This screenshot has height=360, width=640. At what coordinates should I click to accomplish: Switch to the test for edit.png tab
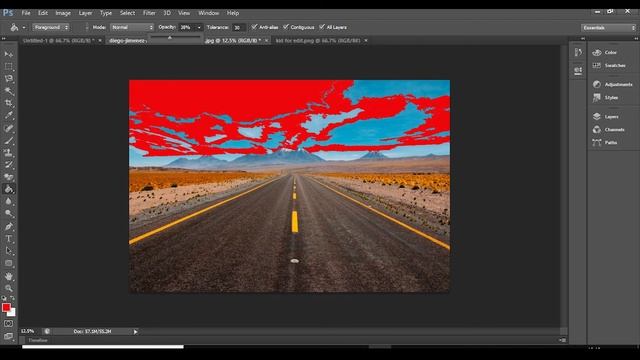click(x=318, y=40)
